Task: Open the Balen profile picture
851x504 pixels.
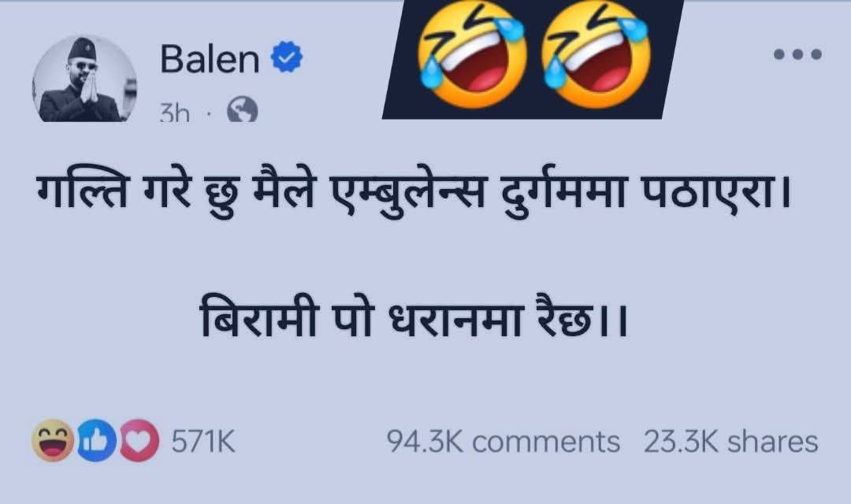Action: click(84, 80)
